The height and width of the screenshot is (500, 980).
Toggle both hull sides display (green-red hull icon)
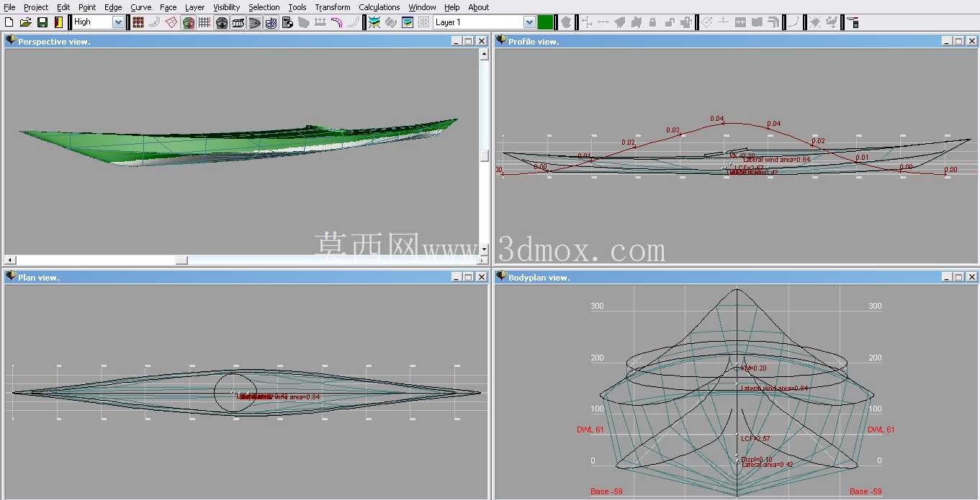point(188,22)
